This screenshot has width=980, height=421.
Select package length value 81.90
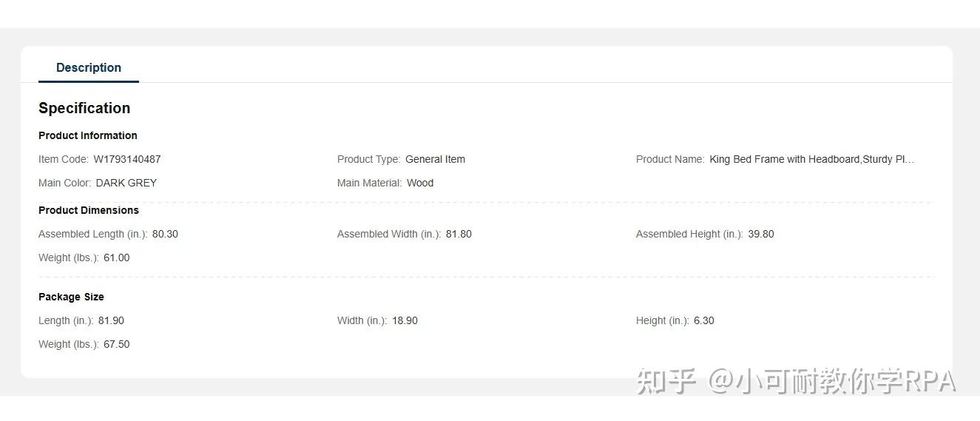[x=111, y=320]
